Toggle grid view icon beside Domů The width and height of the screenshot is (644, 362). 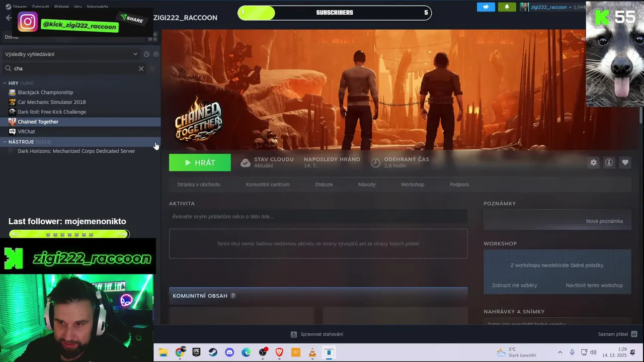click(152, 37)
